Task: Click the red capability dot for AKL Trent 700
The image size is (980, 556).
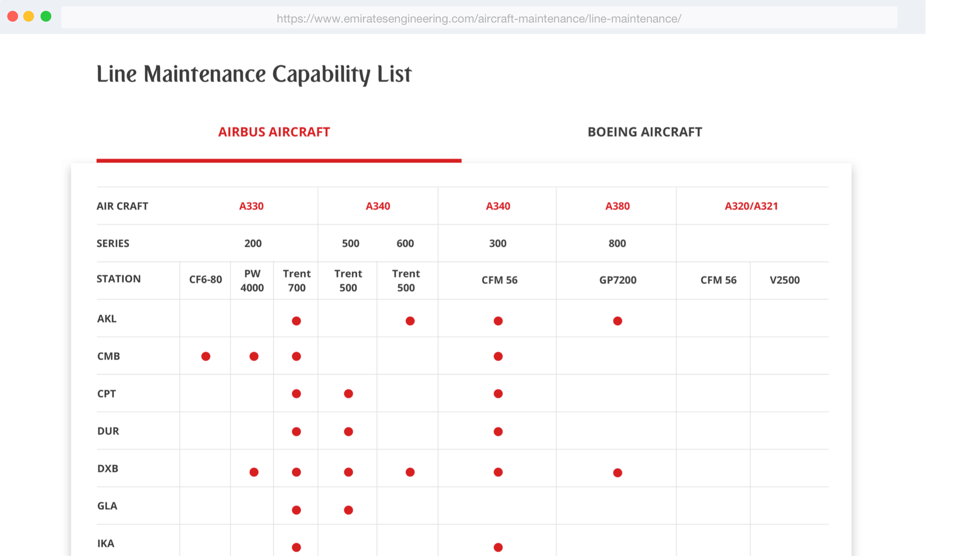Action: 296,321
